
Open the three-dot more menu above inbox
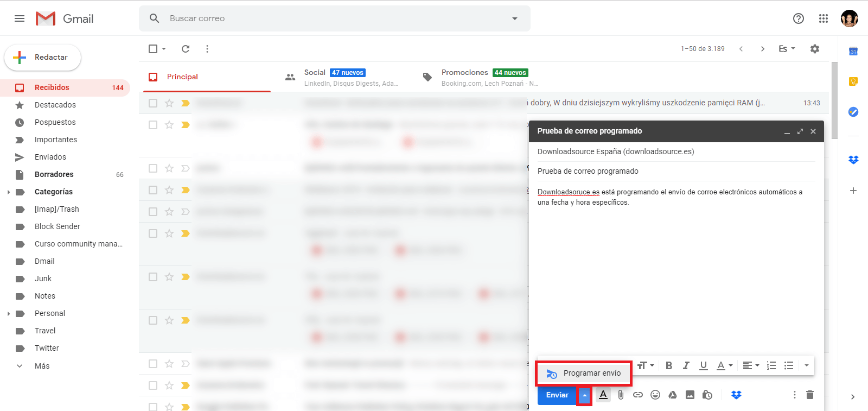coord(207,49)
